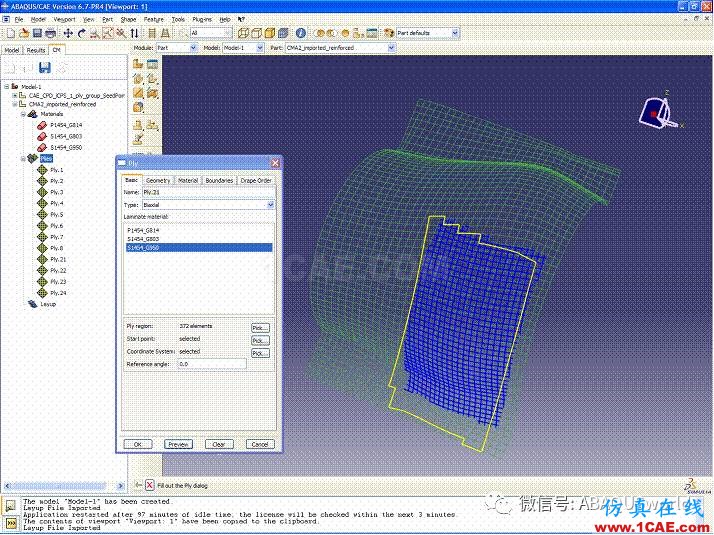Click the Preview button
The height and width of the screenshot is (535, 714).
click(x=178, y=444)
